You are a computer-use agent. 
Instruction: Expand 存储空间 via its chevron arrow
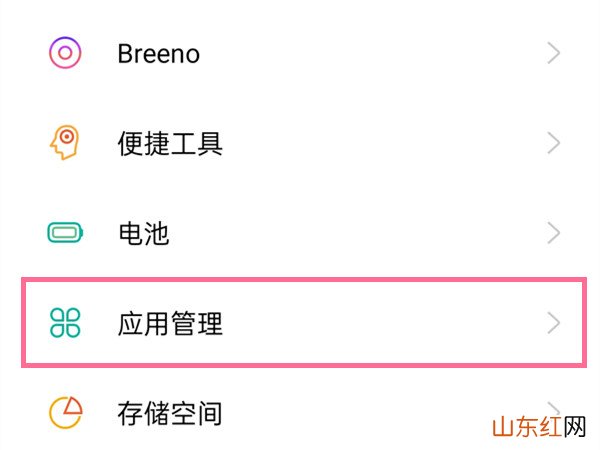(554, 409)
